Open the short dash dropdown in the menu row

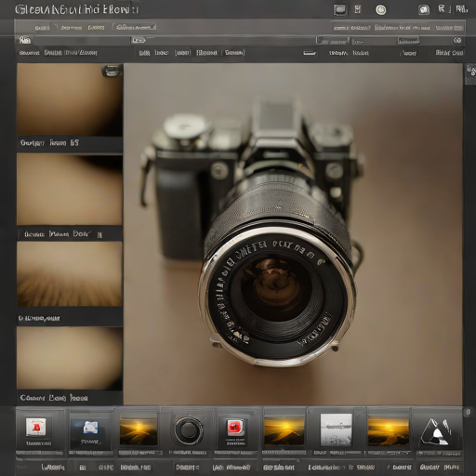[310, 53]
